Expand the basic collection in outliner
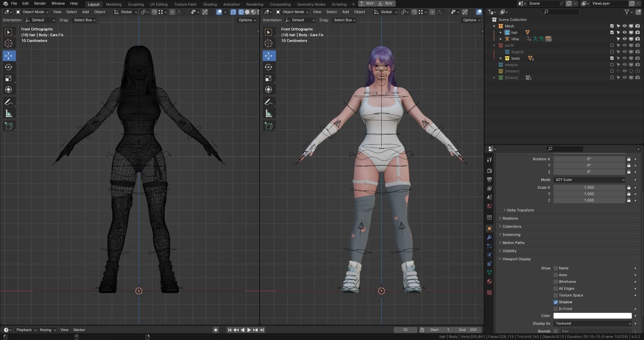 click(x=501, y=58)
